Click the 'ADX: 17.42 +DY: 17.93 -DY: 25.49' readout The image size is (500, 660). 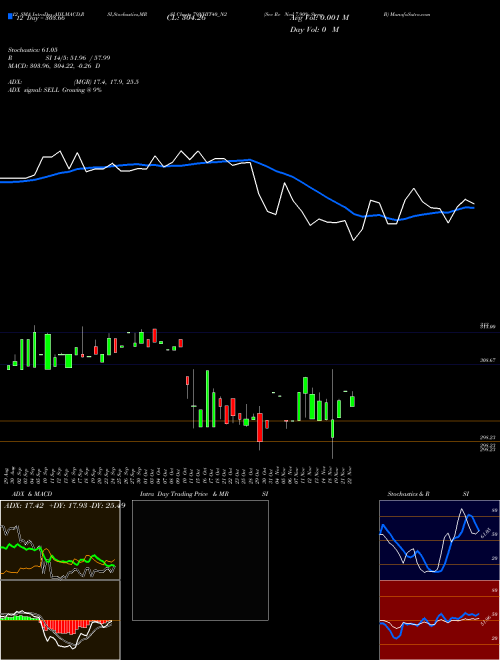[64, 505]
